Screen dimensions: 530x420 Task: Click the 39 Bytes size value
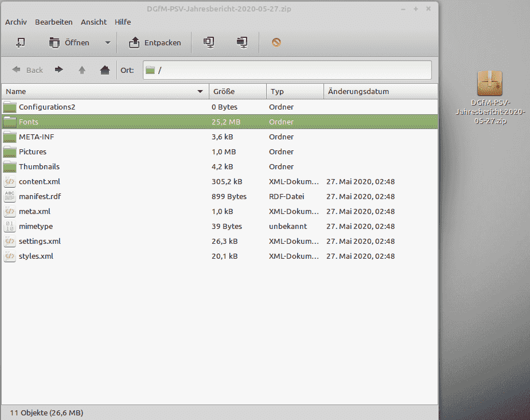coord(227,226)
